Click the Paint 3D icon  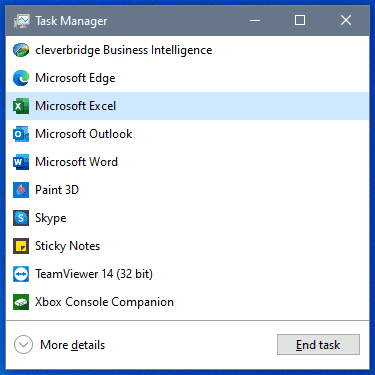click(x=21, y=190)
